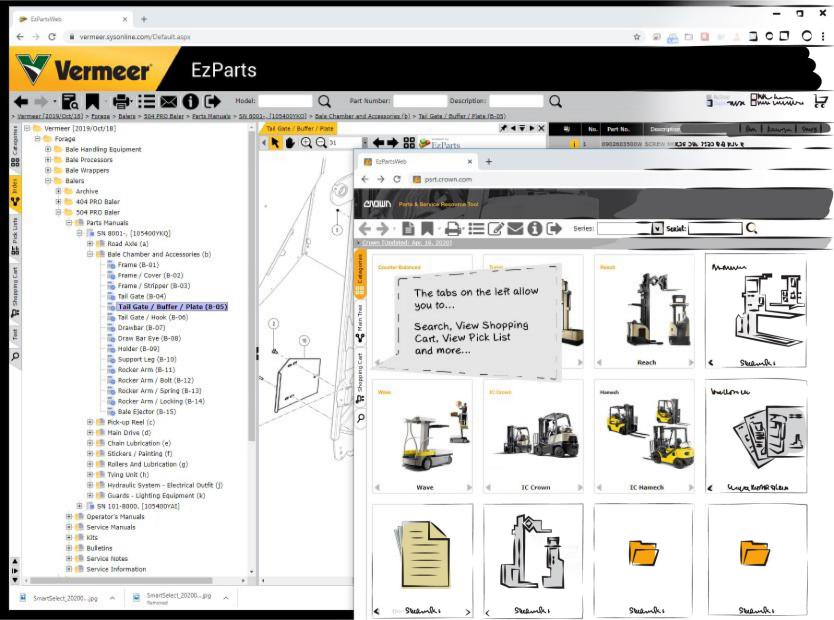Click the Balers breadcrumb link

coord(127,116)
